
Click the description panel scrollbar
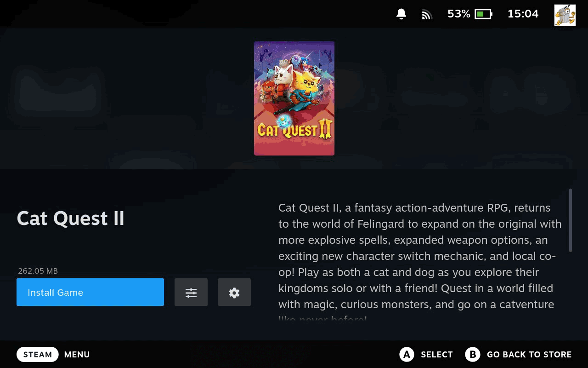pos(571,220)
